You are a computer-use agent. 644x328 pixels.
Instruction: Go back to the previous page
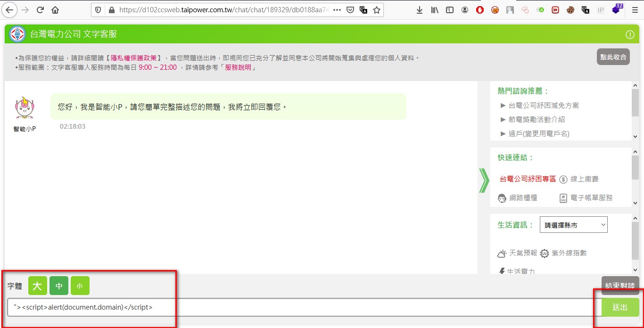[10, 10]
